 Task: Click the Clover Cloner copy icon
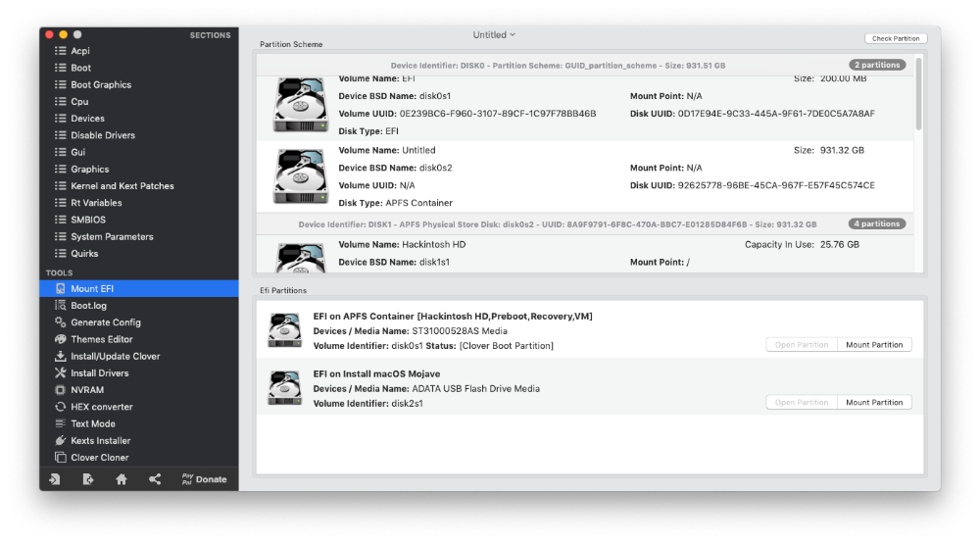pos(60,458)
